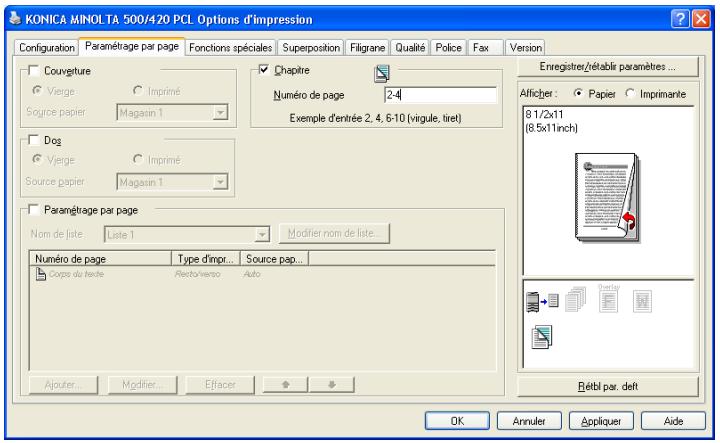Click the print-to-paper icon in status panel
The image size is (720, 443).
click(x=542, y=302)
